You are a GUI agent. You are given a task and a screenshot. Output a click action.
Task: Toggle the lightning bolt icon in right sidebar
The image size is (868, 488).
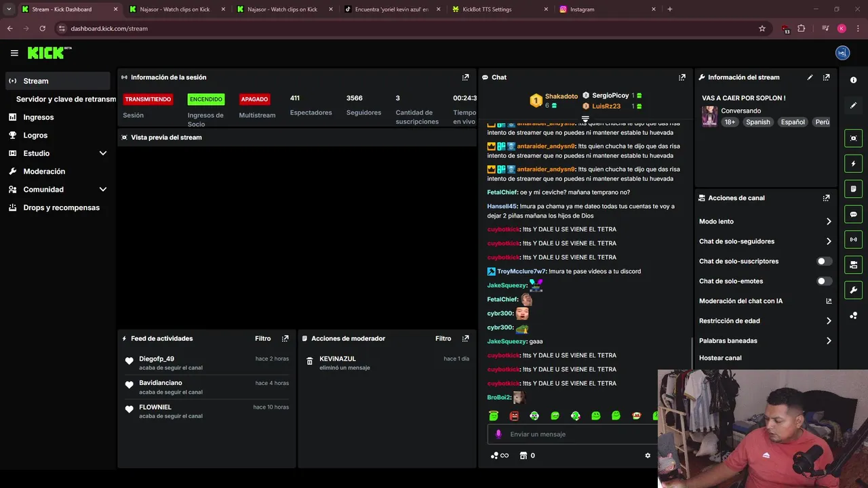[853, 163]
